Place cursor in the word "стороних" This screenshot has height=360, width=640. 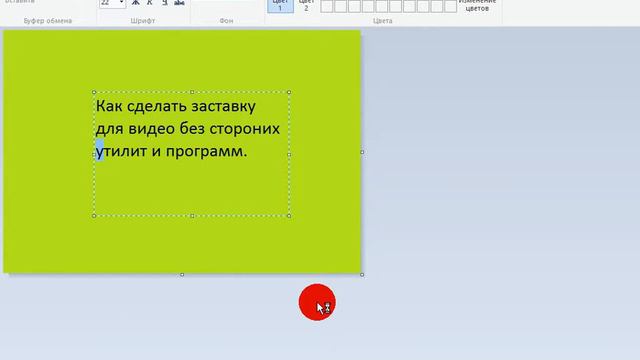pyautogui.click(x=244, y=129)
